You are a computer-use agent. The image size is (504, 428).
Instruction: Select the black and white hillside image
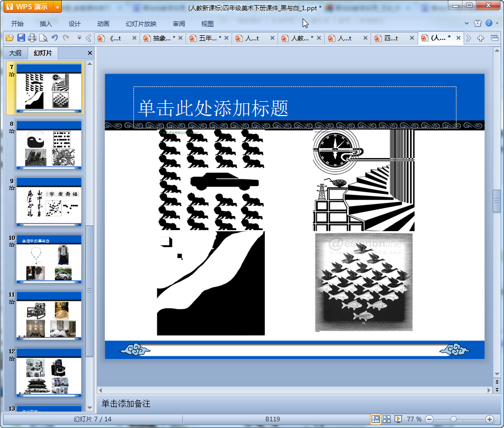211,283
